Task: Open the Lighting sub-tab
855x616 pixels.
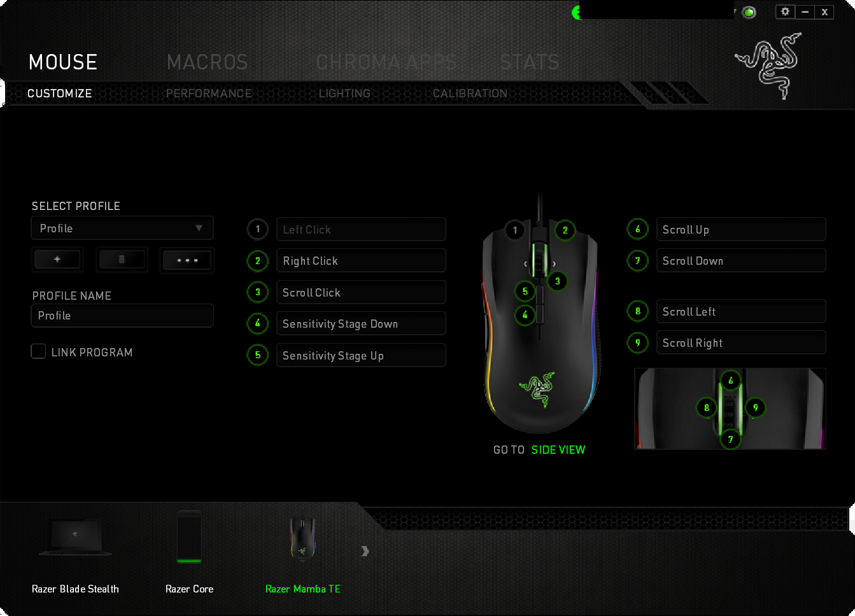Action: click(x=344, y=93)
